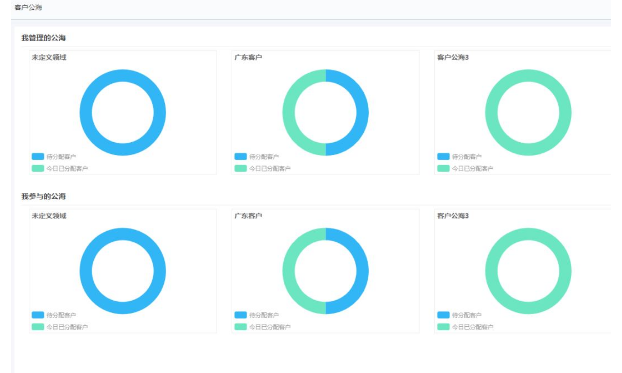Select the 我参与的公海 section heading

44,196
